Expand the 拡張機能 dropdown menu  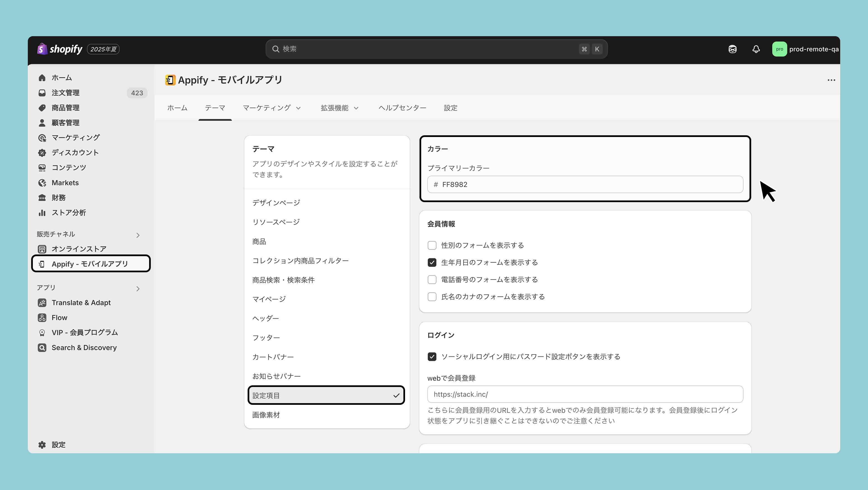click(339, 108)
